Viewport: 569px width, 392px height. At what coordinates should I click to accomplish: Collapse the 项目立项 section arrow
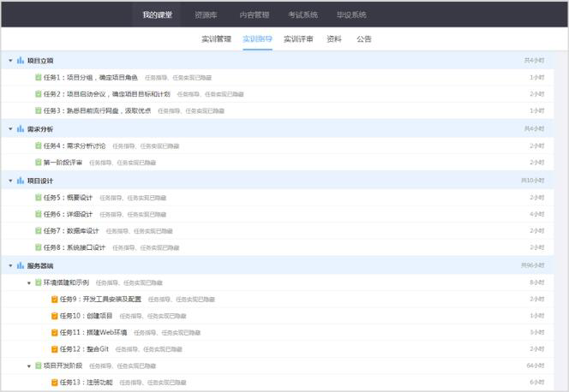pos(10,62)
